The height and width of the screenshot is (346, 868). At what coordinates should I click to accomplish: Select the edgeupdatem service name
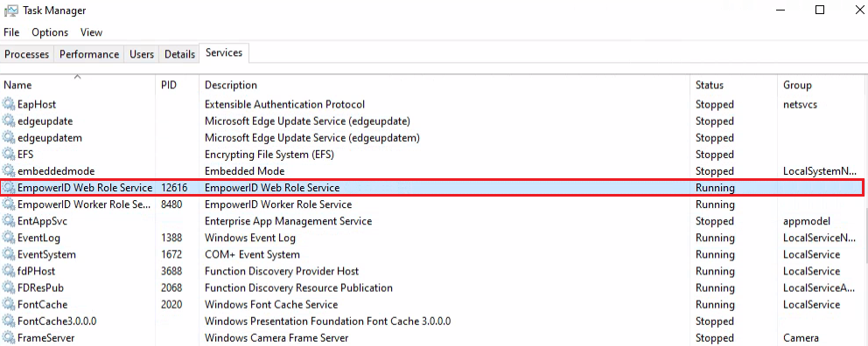(x=50, y=138)
